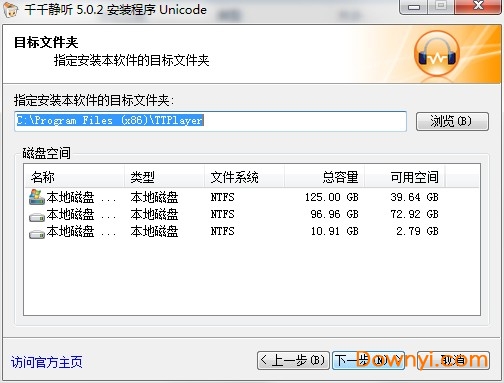Image resolution: width=504 pixels, height=383 pixels.
Task: Open the 访问官方主页 link
Action: tap(47, 362)
